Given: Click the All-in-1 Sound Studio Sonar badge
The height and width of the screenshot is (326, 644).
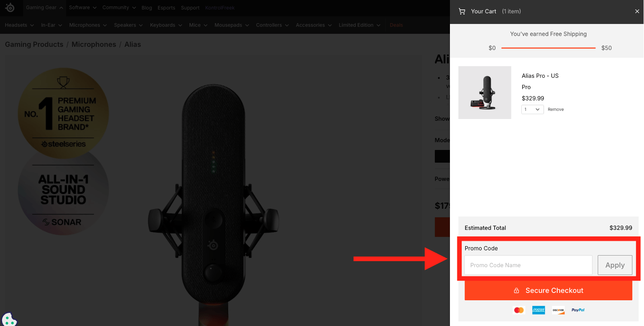Looking at the screenshot, I should pos(63,193).
